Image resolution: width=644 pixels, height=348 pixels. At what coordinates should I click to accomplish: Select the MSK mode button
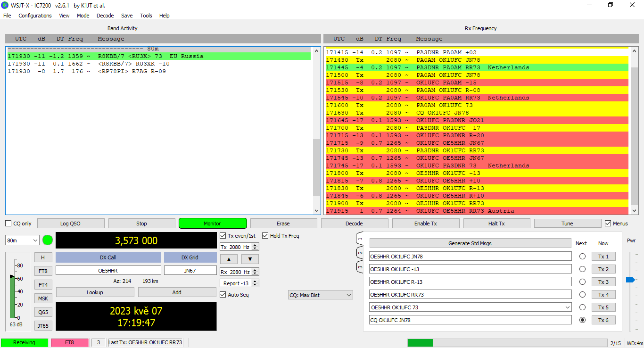[43, 298]
